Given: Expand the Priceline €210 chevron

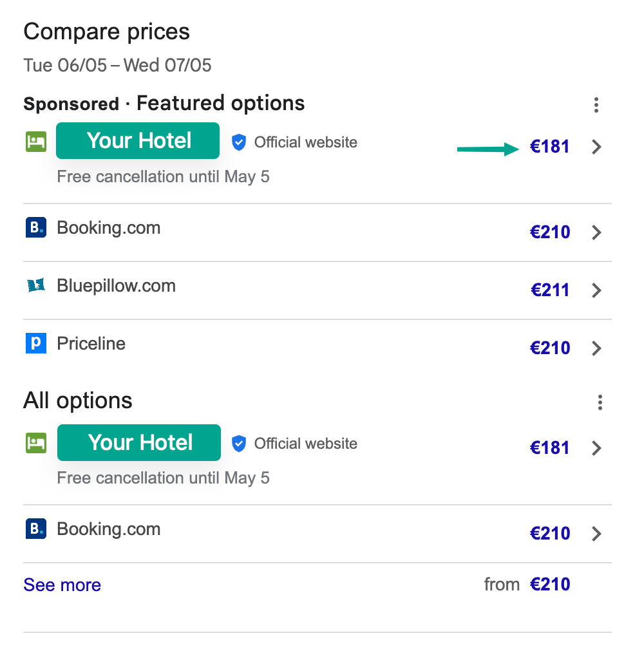Looking at the screenshot, I should tap(597, 348).
